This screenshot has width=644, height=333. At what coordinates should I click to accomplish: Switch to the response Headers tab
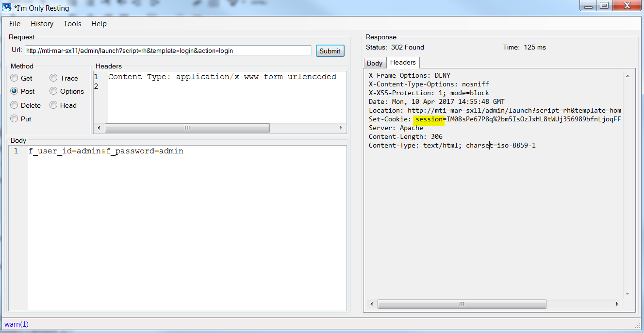(x=403, y=63)
